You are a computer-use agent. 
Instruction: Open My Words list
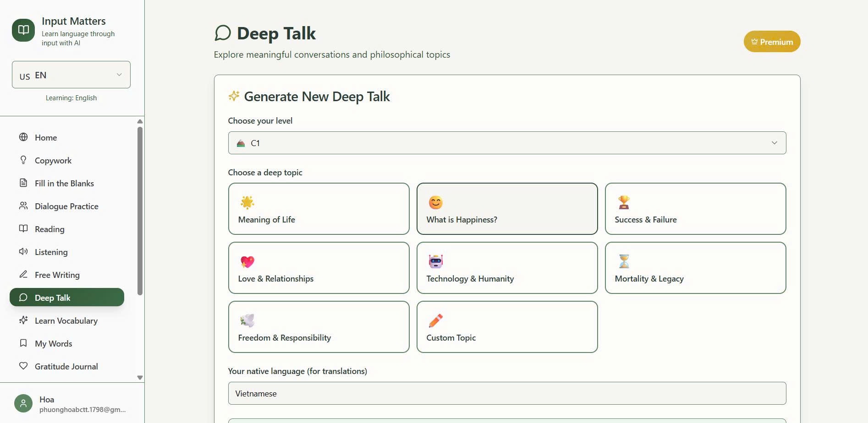pyautogui.click(x=67, y=343)
